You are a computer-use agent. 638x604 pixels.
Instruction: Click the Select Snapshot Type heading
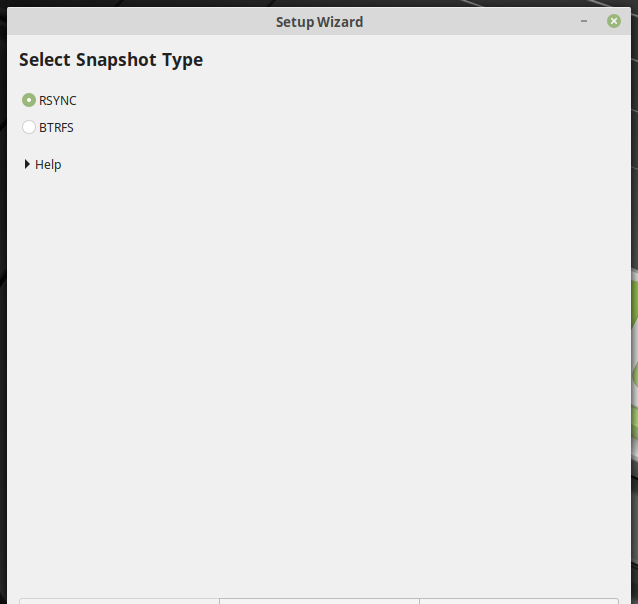[x=111, y=60]
